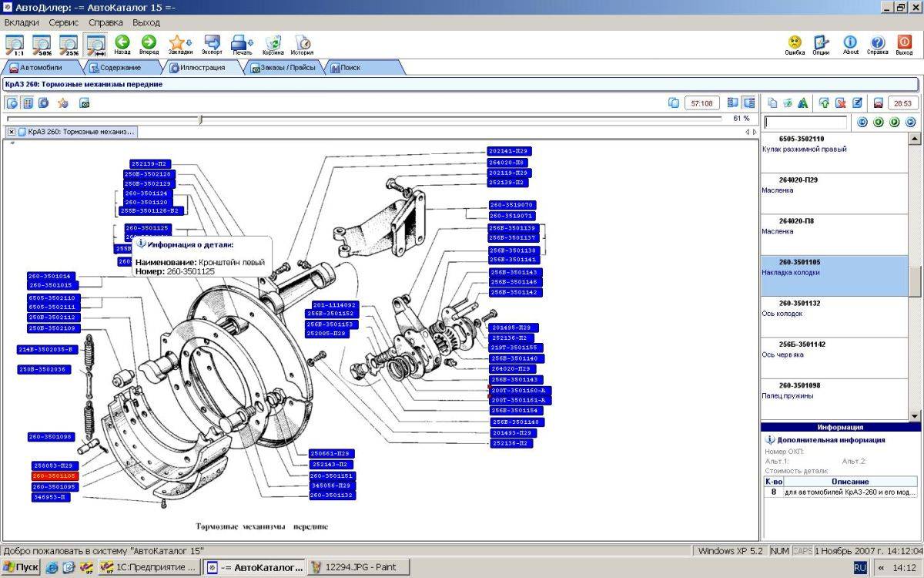Open Справка help from toolbar

tap(877, 45)
